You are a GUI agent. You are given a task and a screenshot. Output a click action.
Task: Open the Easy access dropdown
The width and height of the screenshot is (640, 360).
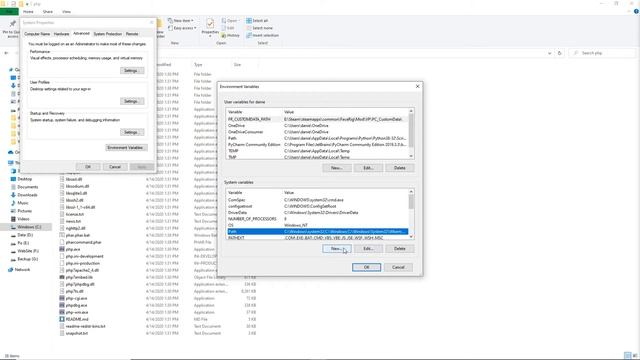[x=182, y=28]
